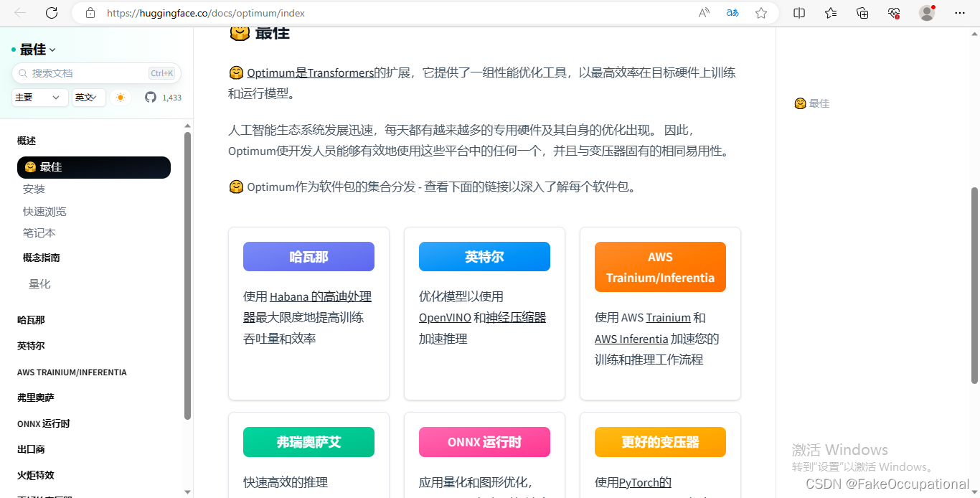Click the yellow 更好的变压器 card button
Viewport: 980px width, 498px height.
click(x=660, y=442)
